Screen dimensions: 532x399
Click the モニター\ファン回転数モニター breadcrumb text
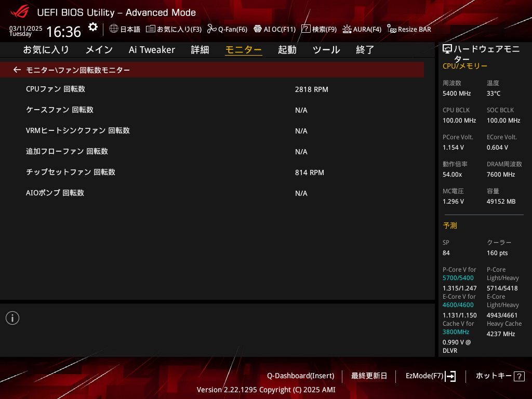tap(78, 70)
